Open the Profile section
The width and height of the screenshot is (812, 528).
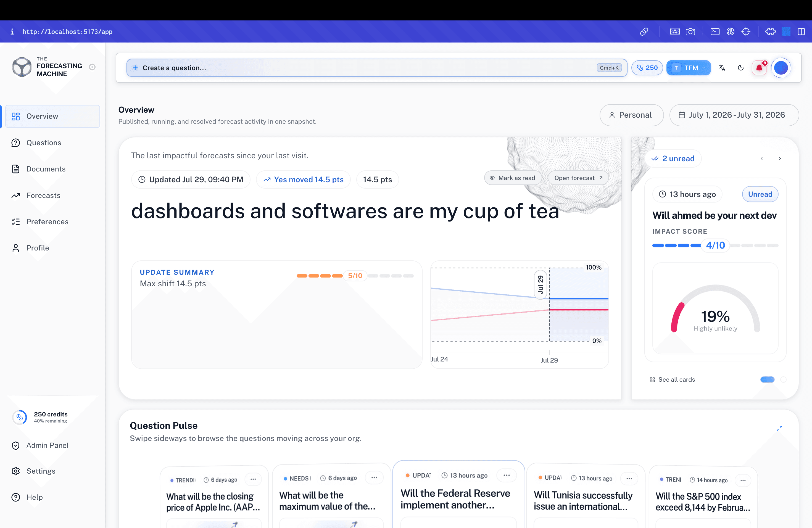pyautogui.click(x=52, y=248)
